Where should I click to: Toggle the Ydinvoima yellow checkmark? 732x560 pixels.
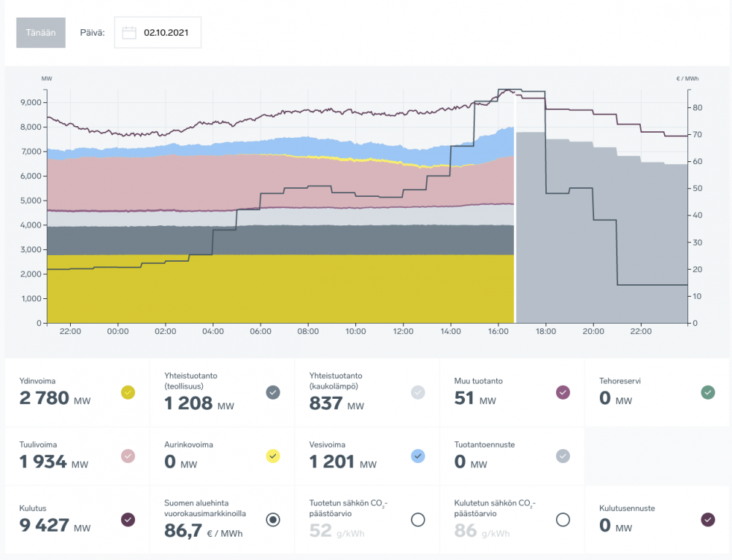(128, 392)
